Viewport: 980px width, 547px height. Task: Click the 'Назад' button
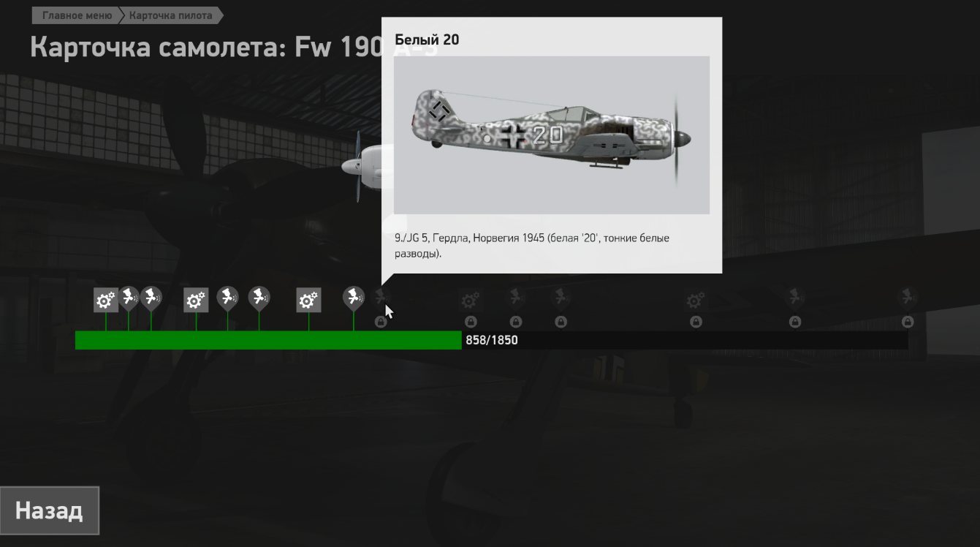pyautogui.click(x=49, y=510)
